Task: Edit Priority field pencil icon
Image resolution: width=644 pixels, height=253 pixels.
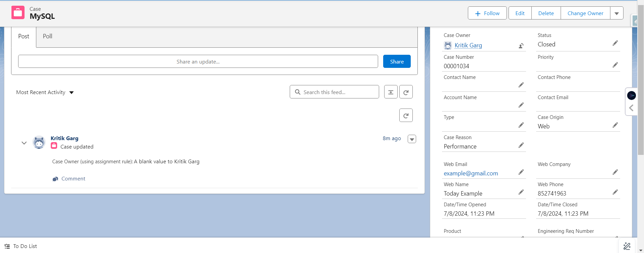Action: point(615,65)
